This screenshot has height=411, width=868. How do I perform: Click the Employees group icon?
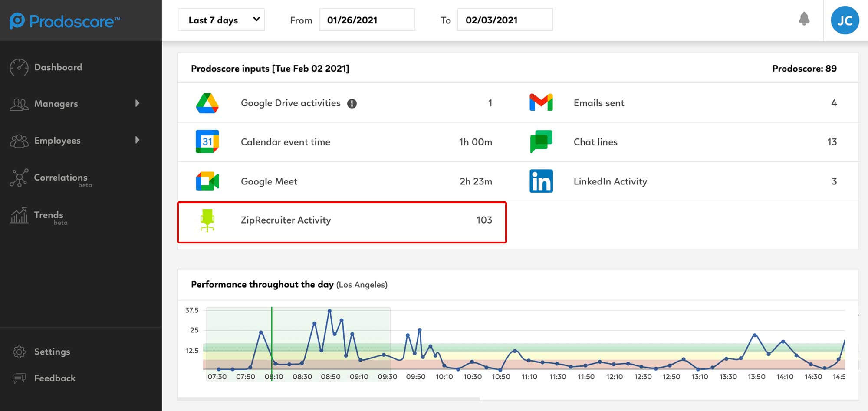tap(19, 141)
